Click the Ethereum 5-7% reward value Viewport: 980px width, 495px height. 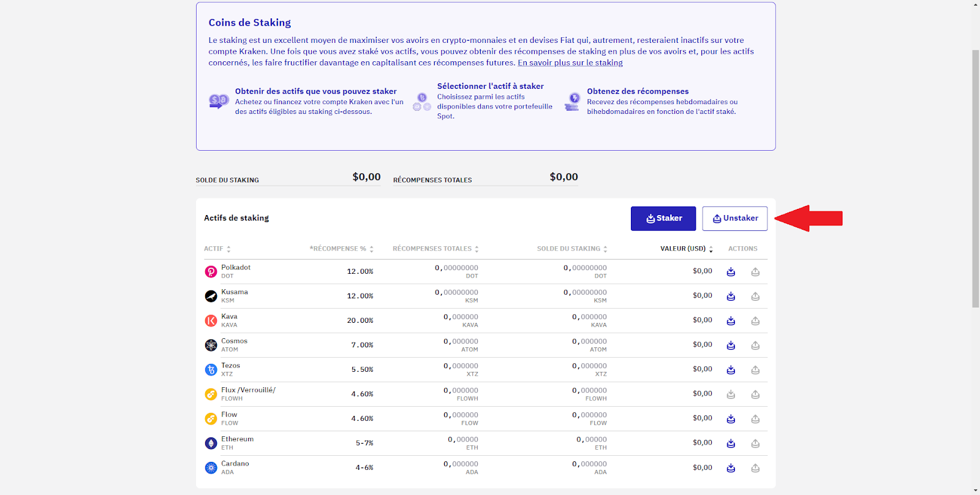364,443
